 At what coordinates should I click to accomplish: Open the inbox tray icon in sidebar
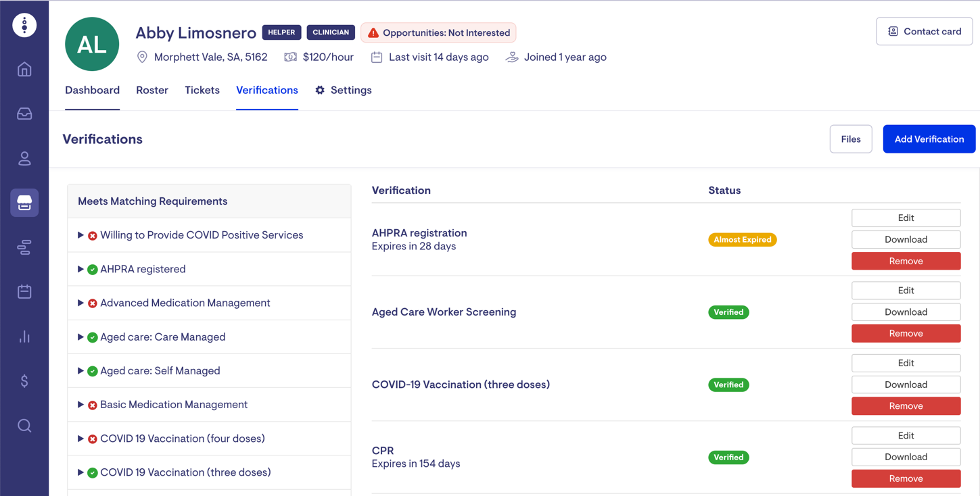coord(24,114)
